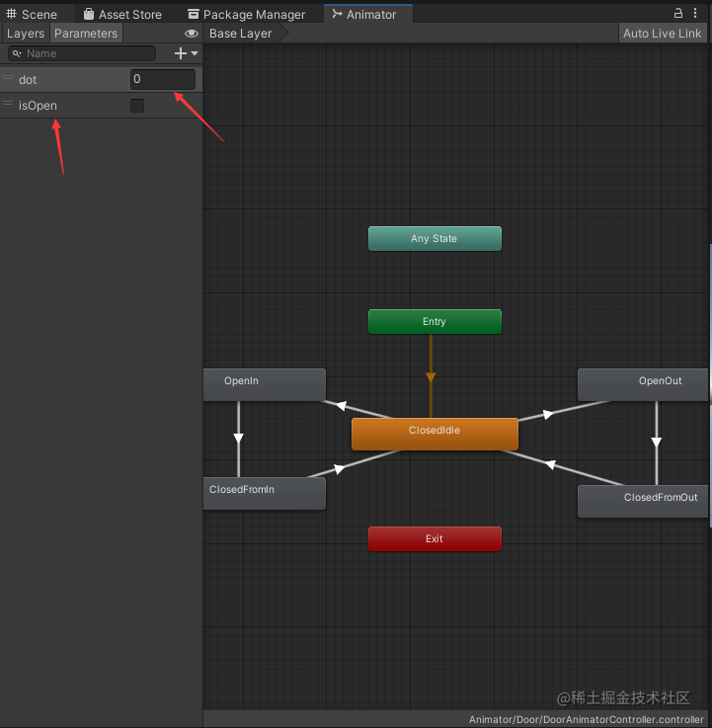Image resolution: width=712 pixels, height=728 pixels.
Task: Select the ClosedFromOut state node
Action: (643, 501)
